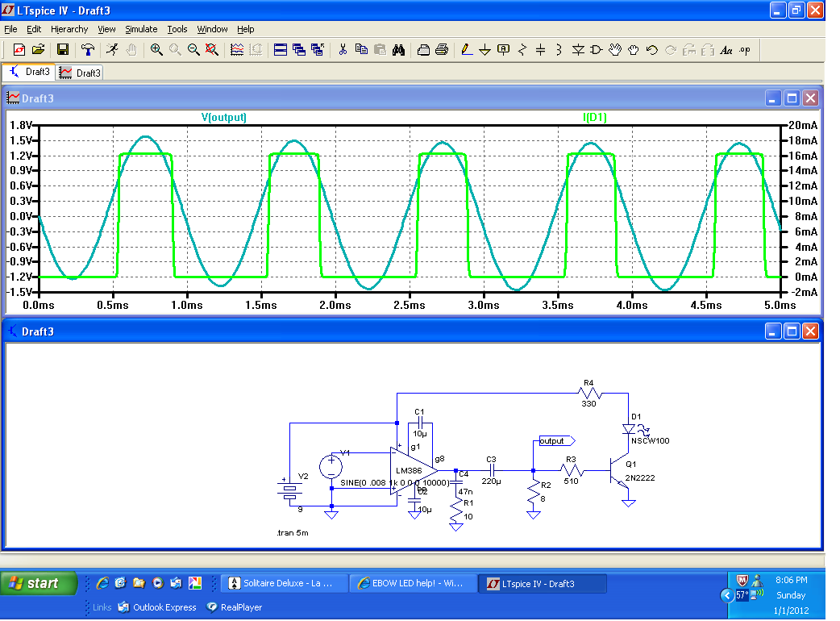Select the Text Aa tool
Viewport: 840px width, 621px height.
(x=726, y=50)
